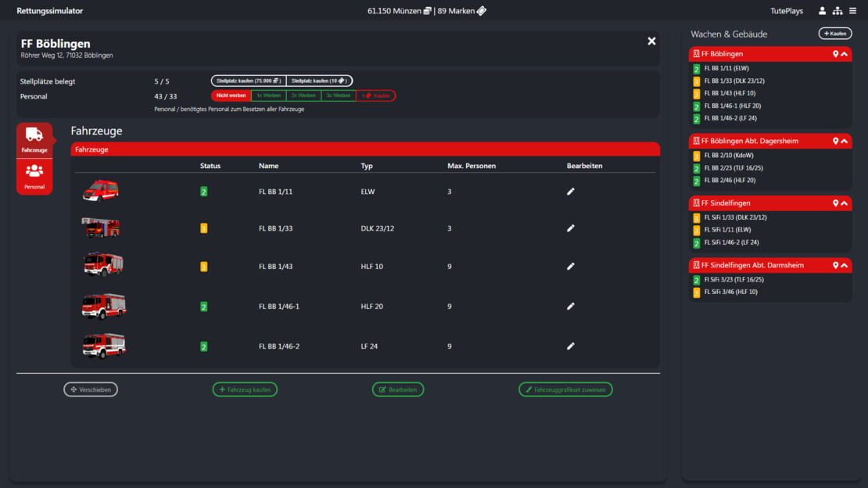Collapse the FF Sindelfingen section
The width and height of the screenshot is (868, 488).
click(x=845, y=203)
